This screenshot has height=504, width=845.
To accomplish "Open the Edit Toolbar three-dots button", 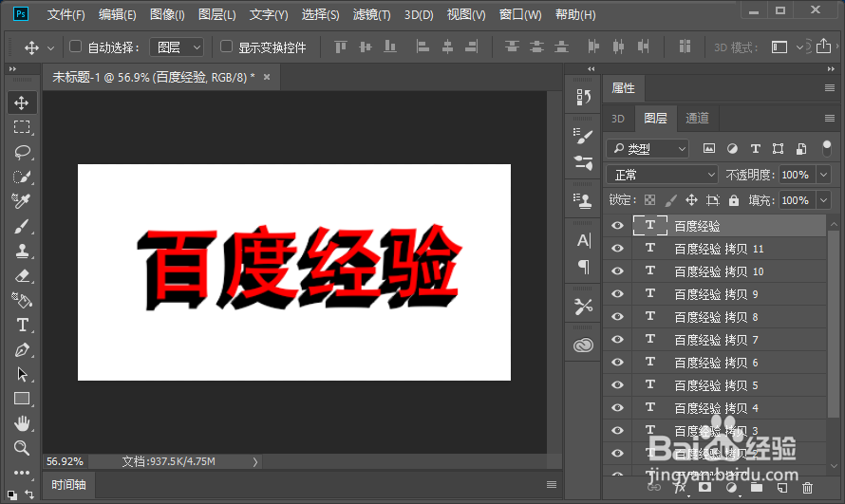I will tap(22, 473).
